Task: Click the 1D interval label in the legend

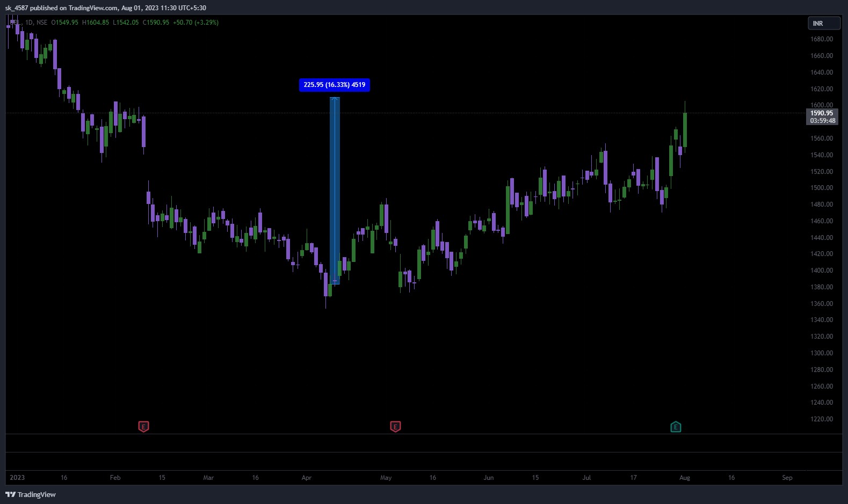Action: tap(29, 23)
